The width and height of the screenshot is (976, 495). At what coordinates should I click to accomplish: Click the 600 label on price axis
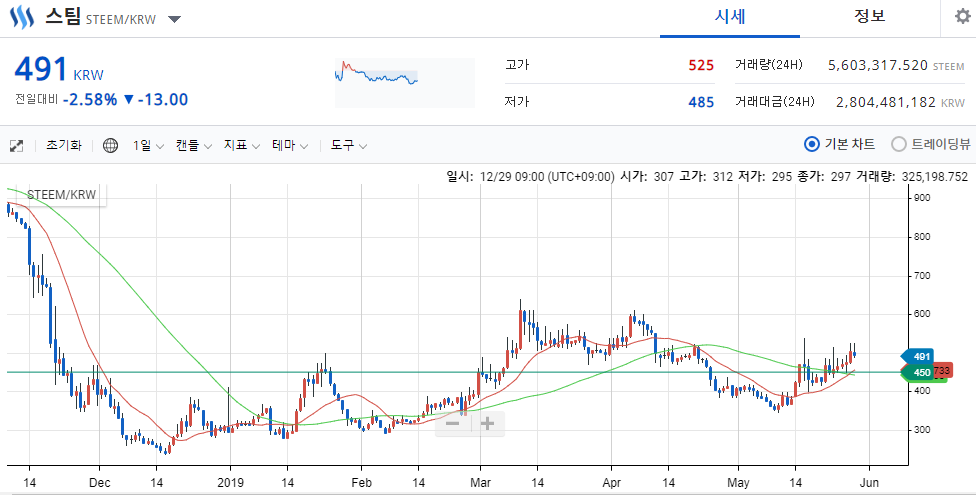click(x=922, y=314)
